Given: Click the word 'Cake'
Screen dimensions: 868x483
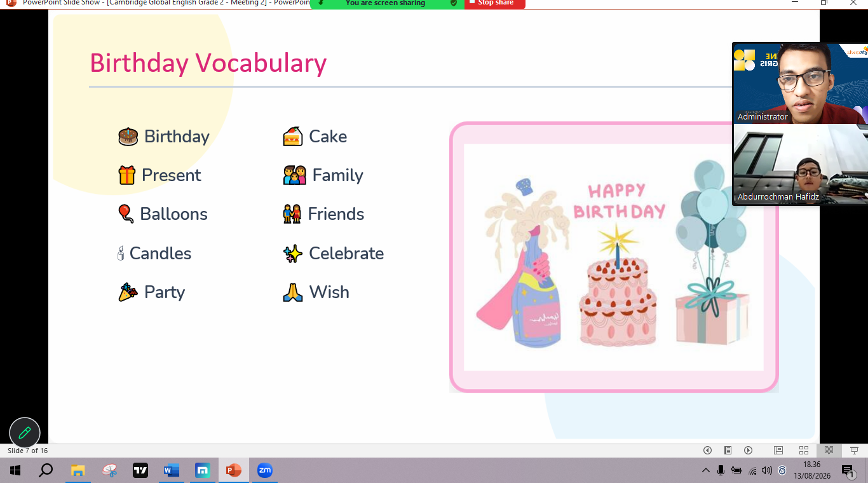Looking at the screenshot, I should click(328, 137).
